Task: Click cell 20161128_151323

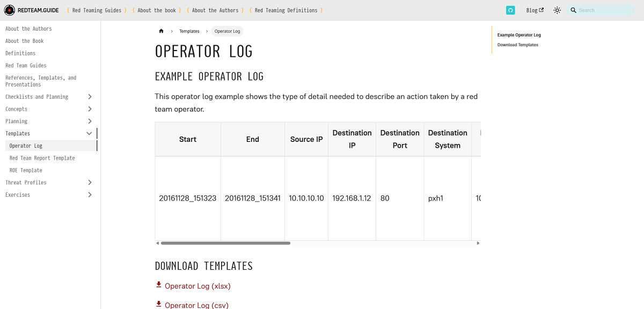Action: [188, 198]
